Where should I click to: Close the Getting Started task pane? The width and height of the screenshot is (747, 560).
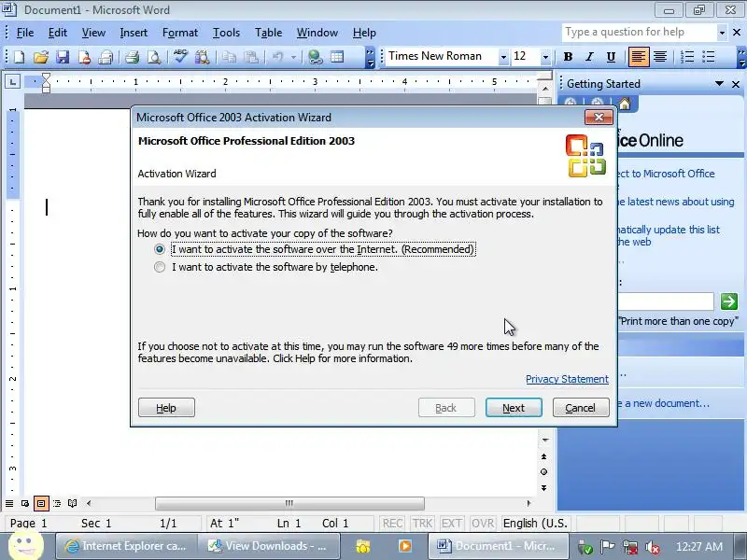736,84
